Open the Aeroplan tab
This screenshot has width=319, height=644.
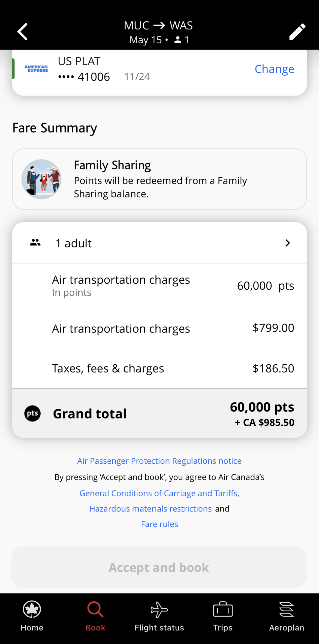287,616
